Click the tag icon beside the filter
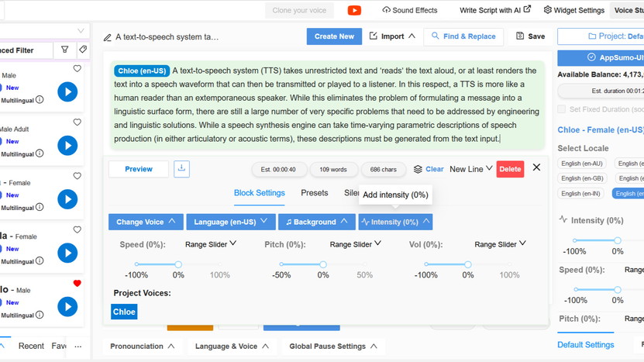The width and height of the screenshot is (644, 362). click(83, 50)
